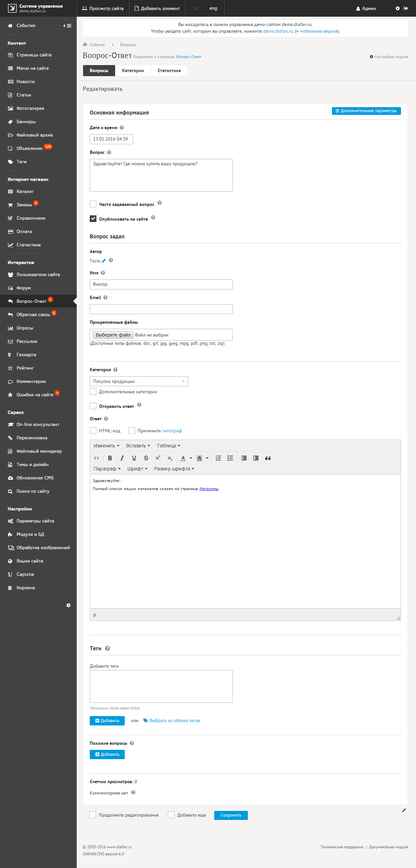The height and width of the screenshot is (868, 416).
Task: Open Изменить editor menu
Action: point(106,445)
